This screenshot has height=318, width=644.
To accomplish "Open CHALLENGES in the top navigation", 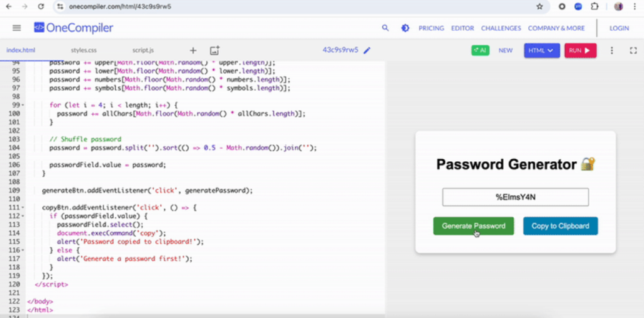I will (x=501, y=28).
